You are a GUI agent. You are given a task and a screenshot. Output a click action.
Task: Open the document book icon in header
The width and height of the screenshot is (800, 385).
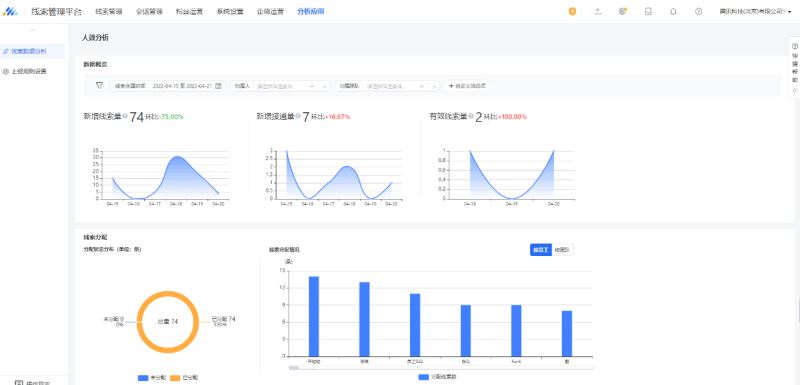click(648, 12)
